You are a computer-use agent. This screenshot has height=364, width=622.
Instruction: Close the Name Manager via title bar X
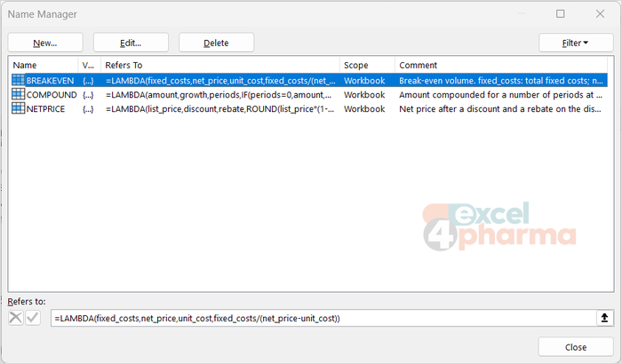click(600, 14)
